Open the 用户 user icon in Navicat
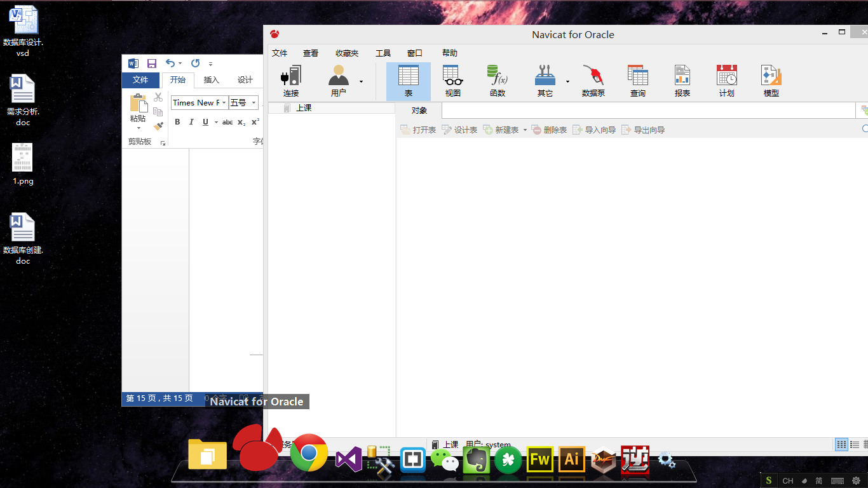 (x=339, y=81)
